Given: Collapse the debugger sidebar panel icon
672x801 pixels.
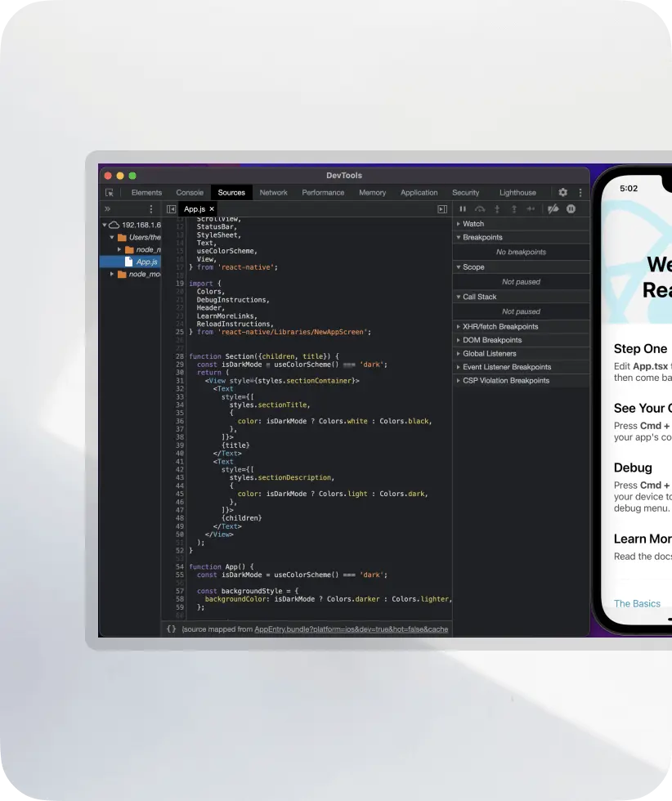Looking at the screenshot, I should pyautogui.click(x=442, y=209).
